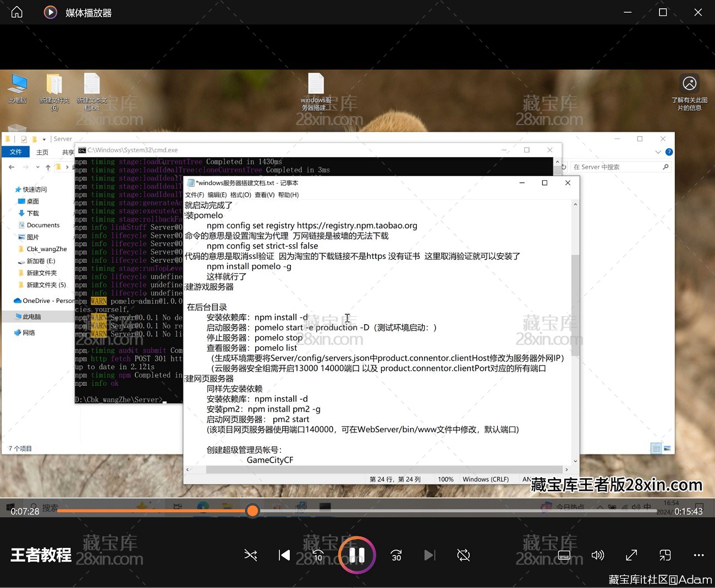Expand the 此电脑 tree item
This screenshot has width=715, height=588.
click(x=10, y=316)
